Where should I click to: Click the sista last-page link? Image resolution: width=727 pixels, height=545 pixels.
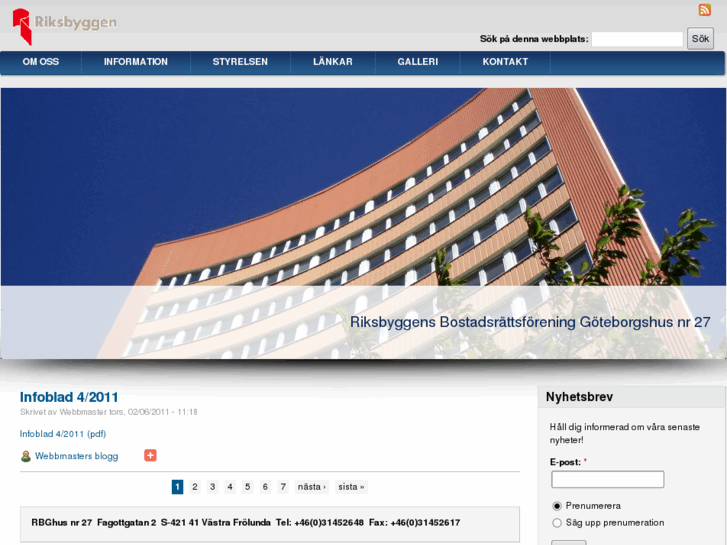[351, 487]
